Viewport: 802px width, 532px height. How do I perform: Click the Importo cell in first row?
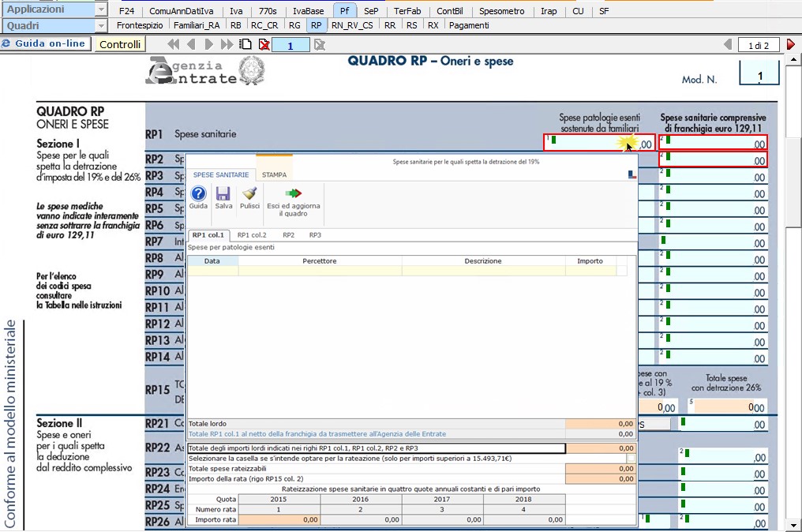[x=590, y=271]
